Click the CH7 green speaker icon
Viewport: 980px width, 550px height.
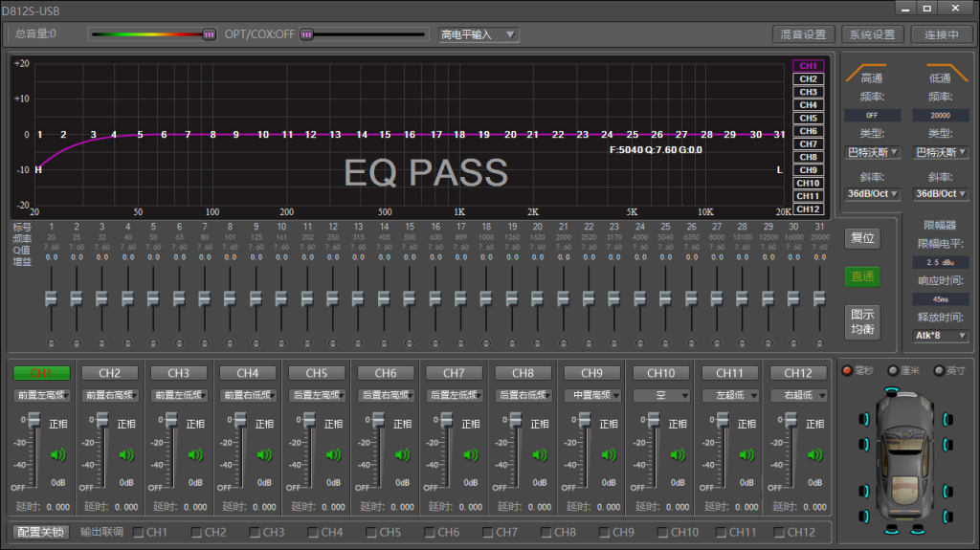coord(471,455)
